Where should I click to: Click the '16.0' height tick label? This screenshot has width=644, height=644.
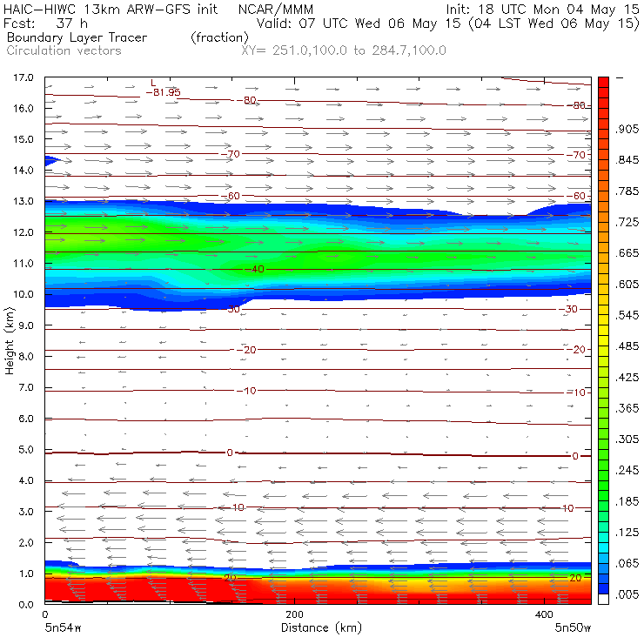[23, 109]
